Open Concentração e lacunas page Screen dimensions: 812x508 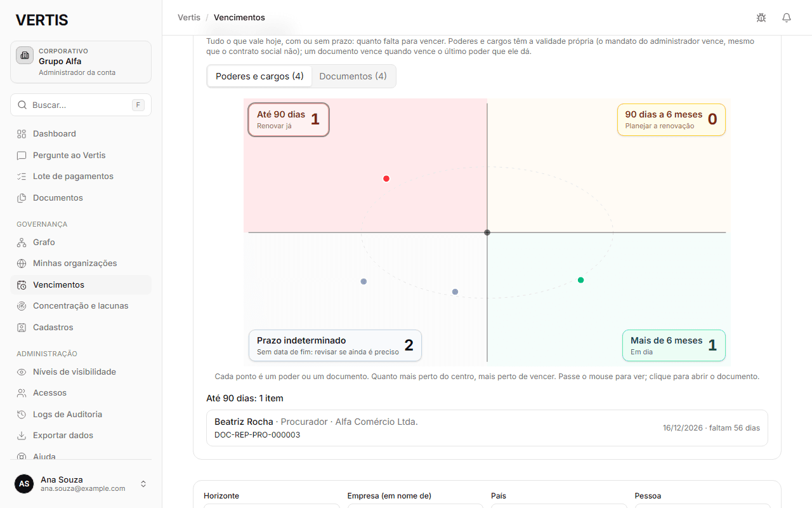pos(81,306)
